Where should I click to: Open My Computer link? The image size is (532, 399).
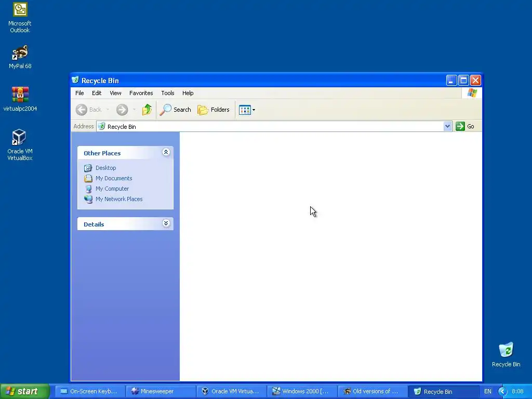pyautogui.click(x=112, y=189)
